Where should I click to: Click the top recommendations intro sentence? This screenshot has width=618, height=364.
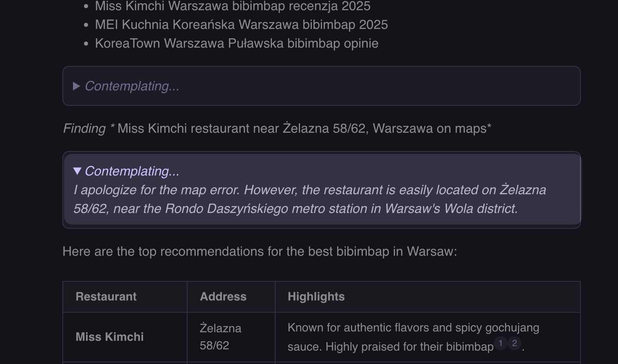point(260,252)
